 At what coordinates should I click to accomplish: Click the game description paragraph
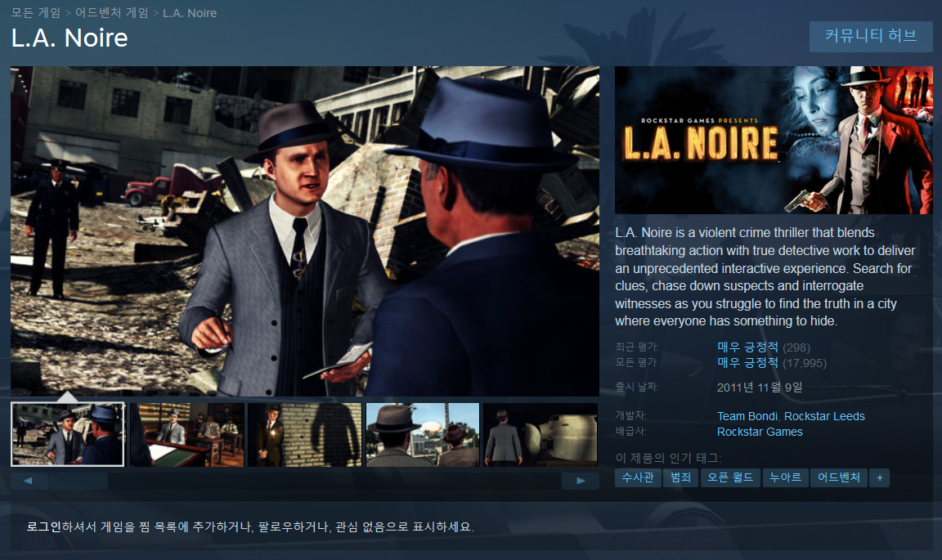765,277
